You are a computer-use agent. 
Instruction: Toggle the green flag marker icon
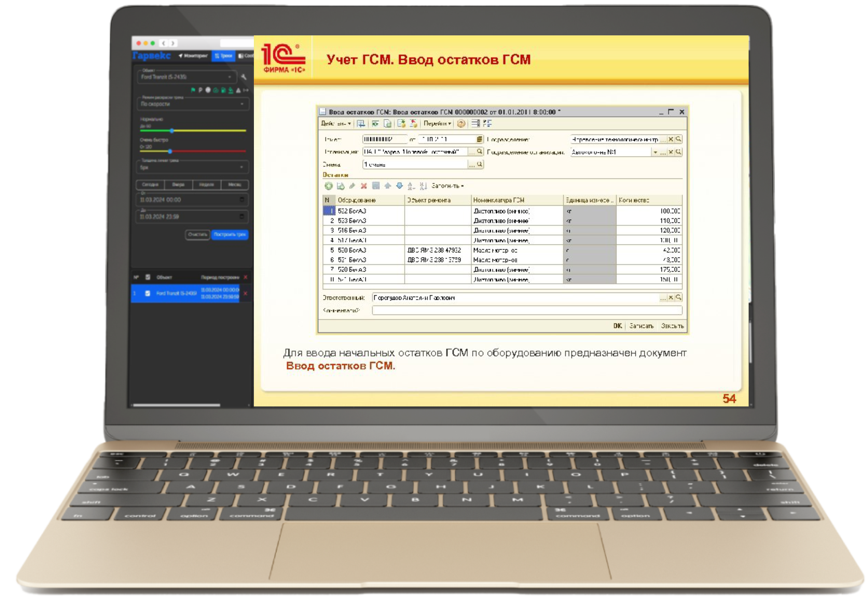(x=193, y=90)
